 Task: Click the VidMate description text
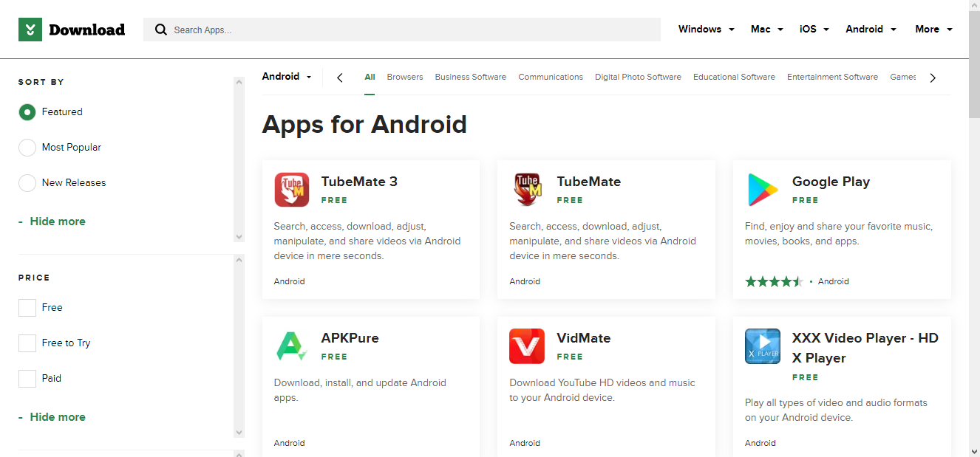[602, 390]
